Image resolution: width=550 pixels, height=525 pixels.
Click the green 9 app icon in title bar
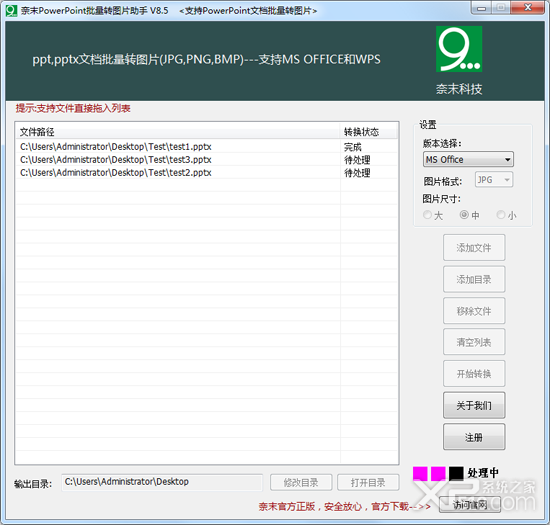coord(11,11)
